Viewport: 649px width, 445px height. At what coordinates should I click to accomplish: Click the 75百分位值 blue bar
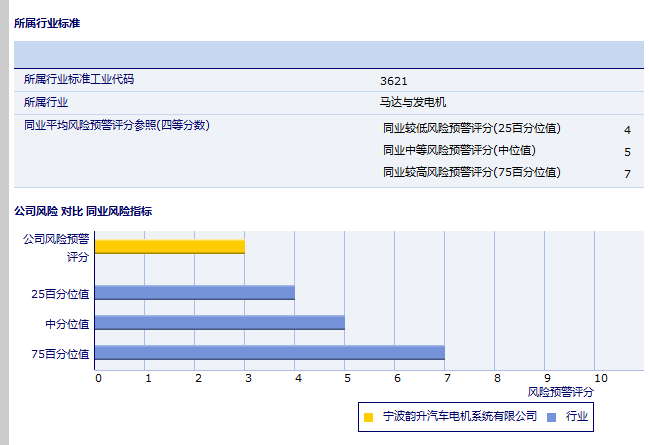[x=270, y=352]
